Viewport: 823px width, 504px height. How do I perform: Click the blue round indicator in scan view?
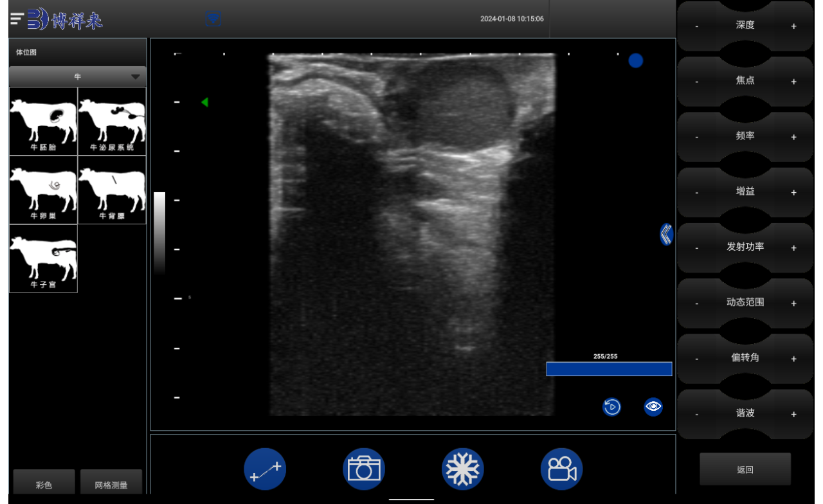636,60
